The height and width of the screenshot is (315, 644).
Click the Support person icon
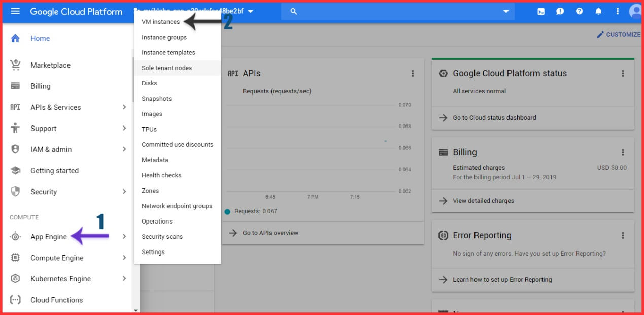pos(15,128)
